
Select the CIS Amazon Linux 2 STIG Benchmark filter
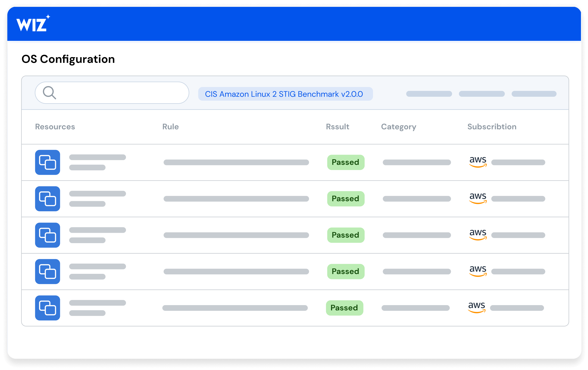point(285,94)
